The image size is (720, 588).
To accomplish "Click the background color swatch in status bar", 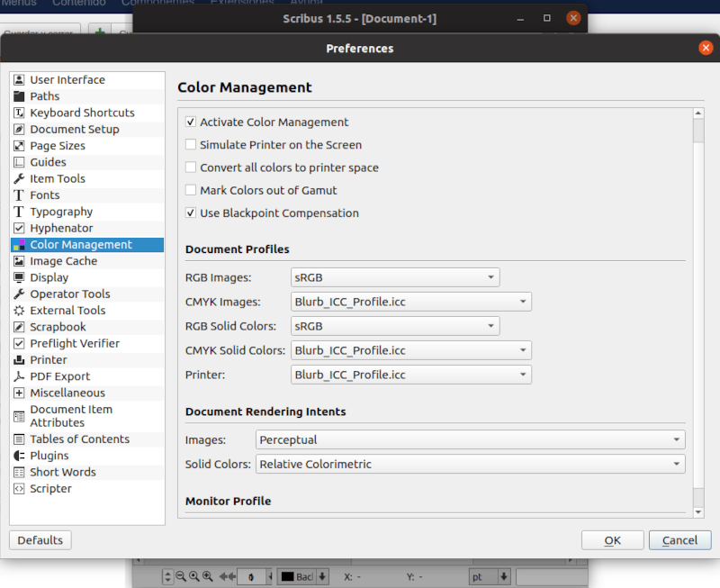I will tap(287, 576).
